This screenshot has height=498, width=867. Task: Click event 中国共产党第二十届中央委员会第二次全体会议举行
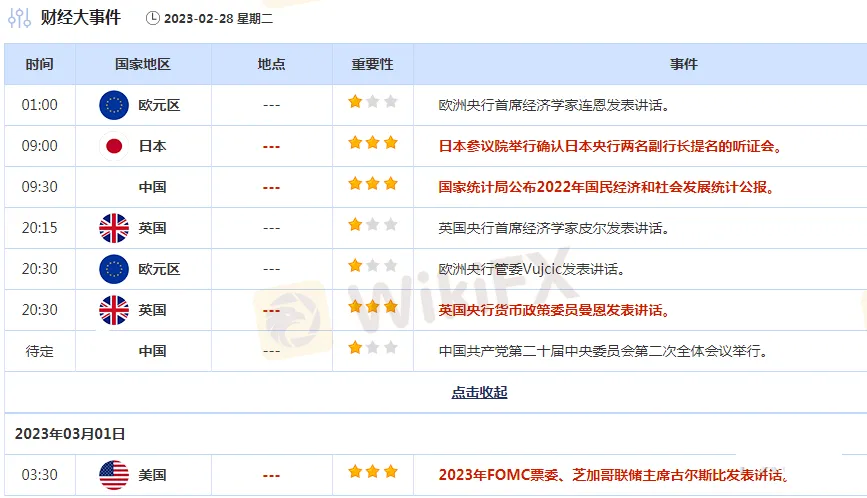point(603,351)
